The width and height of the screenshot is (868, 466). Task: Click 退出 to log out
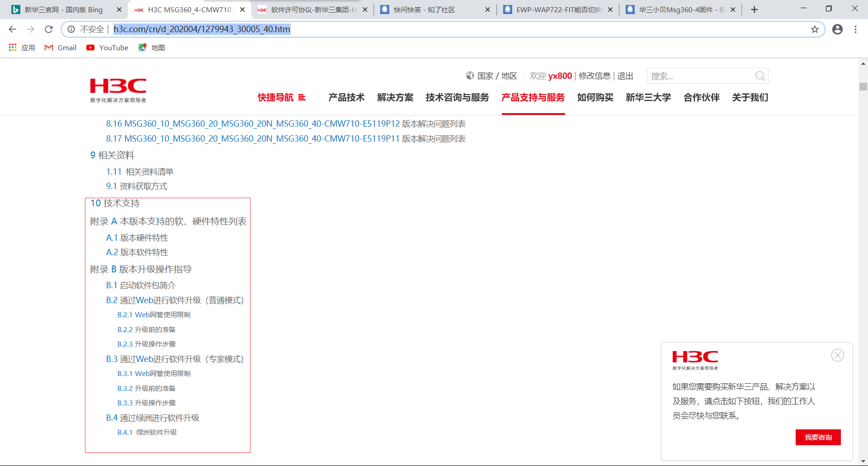point(625,76)
